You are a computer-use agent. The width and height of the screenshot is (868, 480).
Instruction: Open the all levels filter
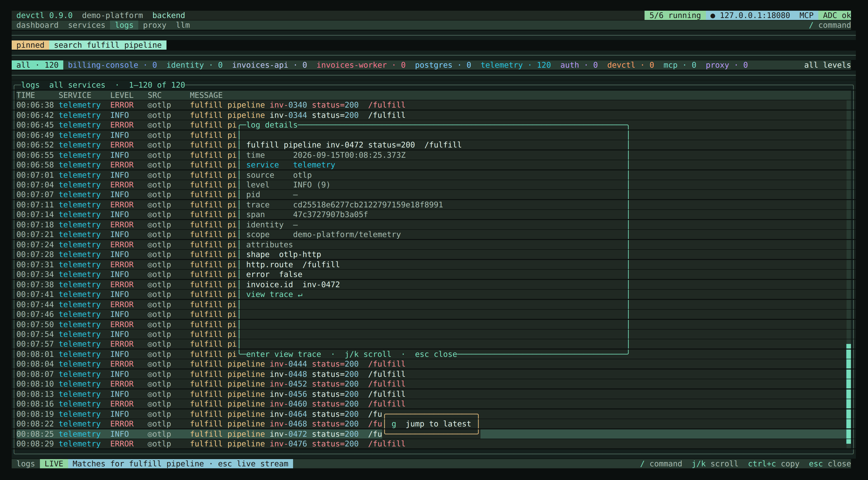click(827, 65)
